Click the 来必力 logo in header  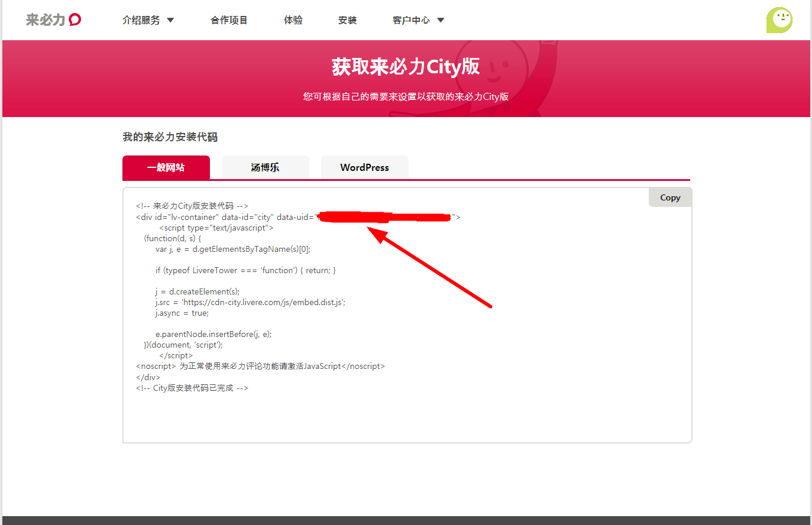click(x=53, y=20)
